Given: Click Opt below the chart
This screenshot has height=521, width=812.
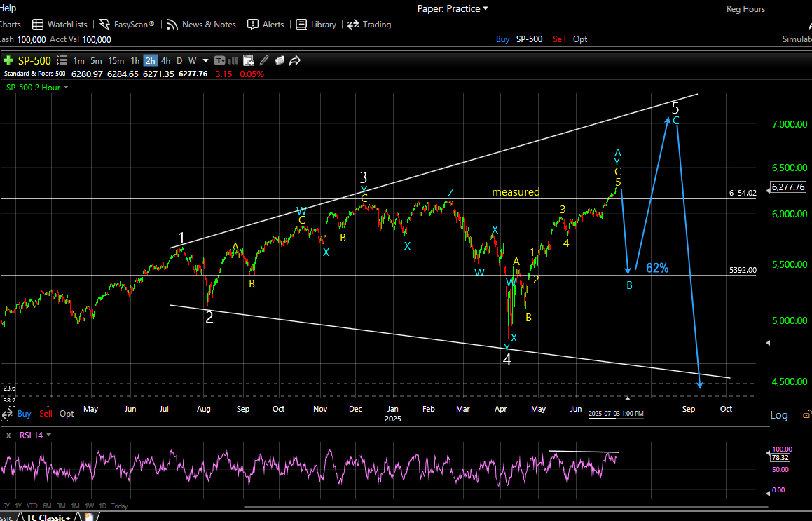Looking at the screenshot, I should click(67, 414).
